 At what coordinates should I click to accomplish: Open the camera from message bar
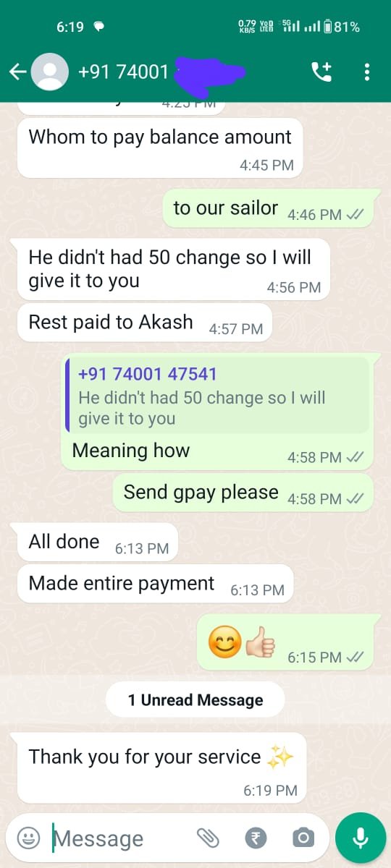(303, 838)
